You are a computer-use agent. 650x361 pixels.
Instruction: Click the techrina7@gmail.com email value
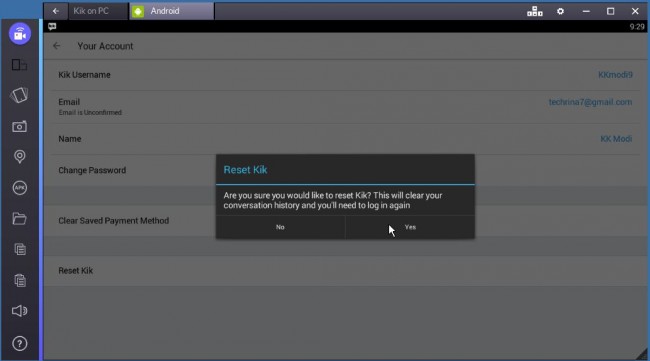tap(590, 102)
